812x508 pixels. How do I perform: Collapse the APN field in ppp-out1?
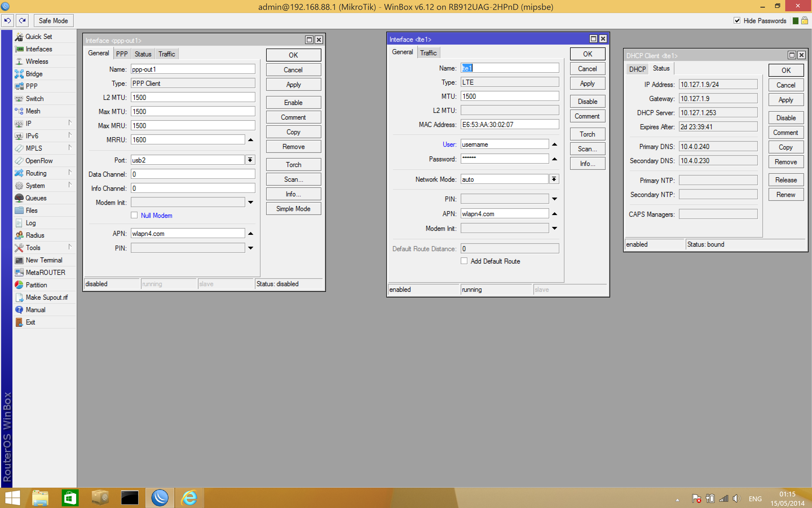(x=251, y=233)
